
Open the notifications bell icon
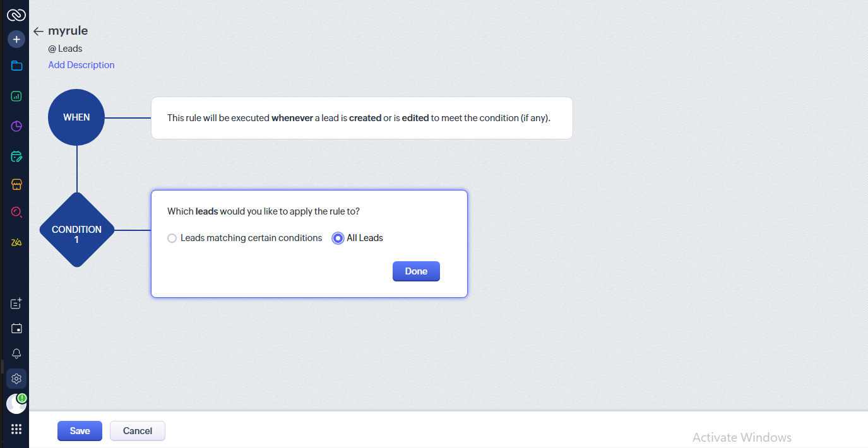click(x=16, y=354)
